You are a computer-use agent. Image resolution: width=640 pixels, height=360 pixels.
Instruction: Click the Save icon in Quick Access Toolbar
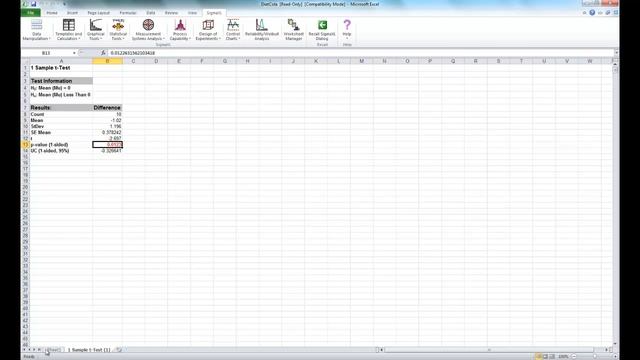[33, 4]
